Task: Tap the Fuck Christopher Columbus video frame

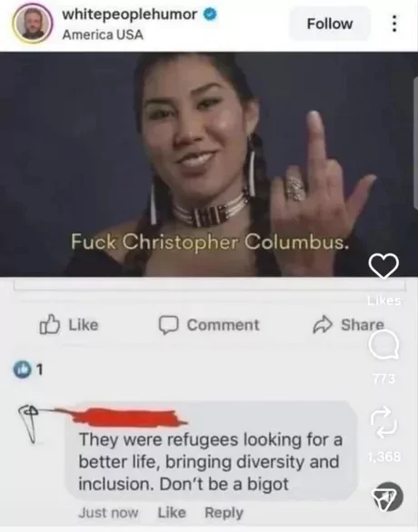Action: coord(208,164)
